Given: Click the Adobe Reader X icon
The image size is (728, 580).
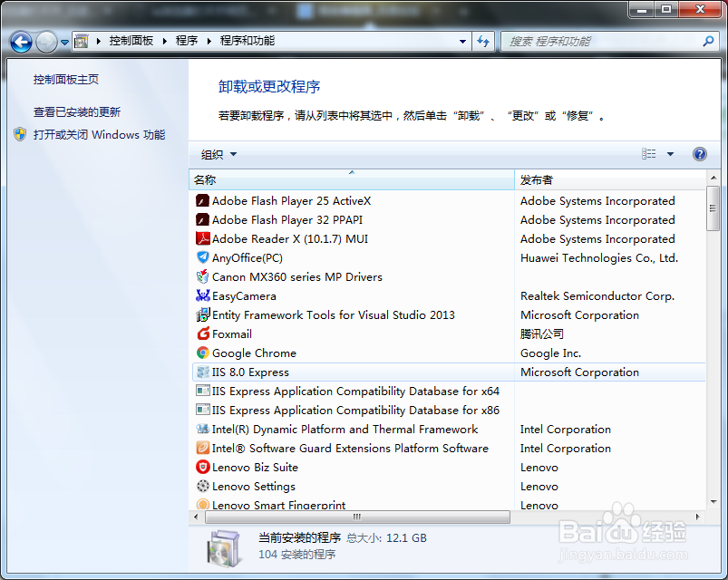Looking at the screenshot, I should point(202,239).
